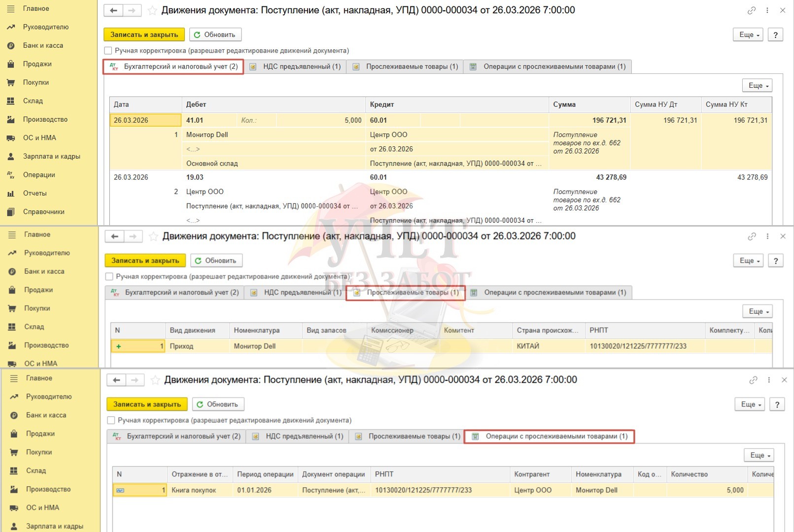Image resolution: width=794 pixels, height=532 pixels.
Task: Expand the Еще dropdown above the Сумма НУ Кт column
Action: [x=757, y=86]
